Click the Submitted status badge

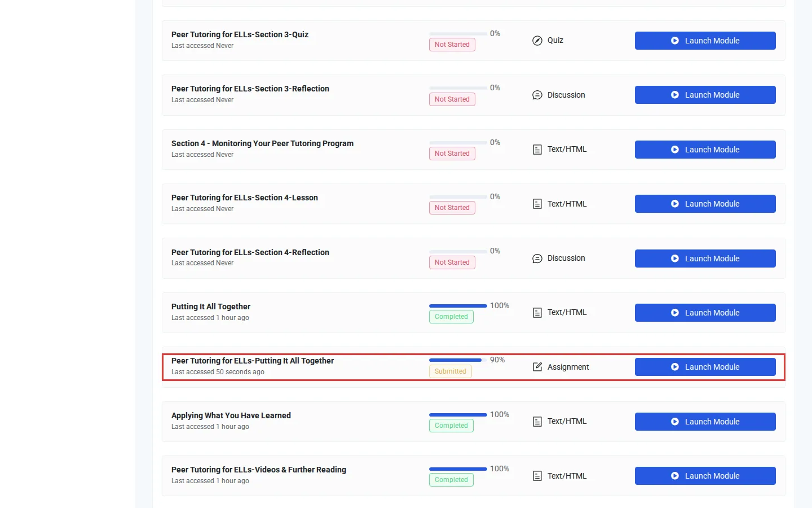click(451, 371)
